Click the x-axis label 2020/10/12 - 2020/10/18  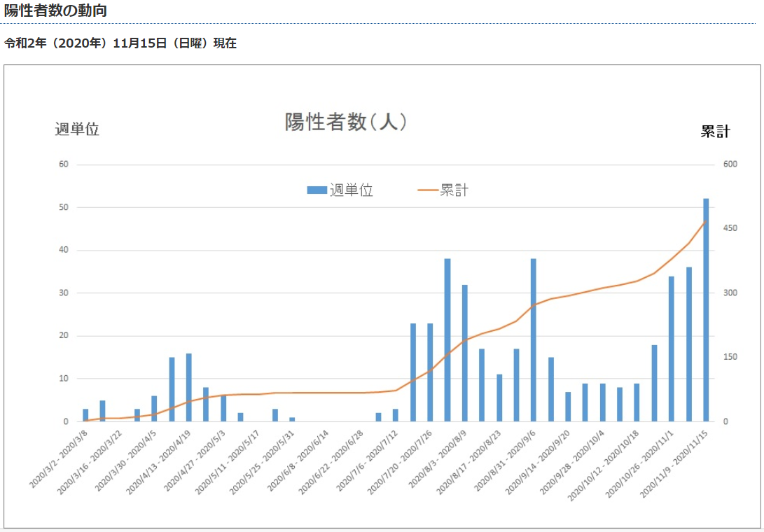(604, 466)
